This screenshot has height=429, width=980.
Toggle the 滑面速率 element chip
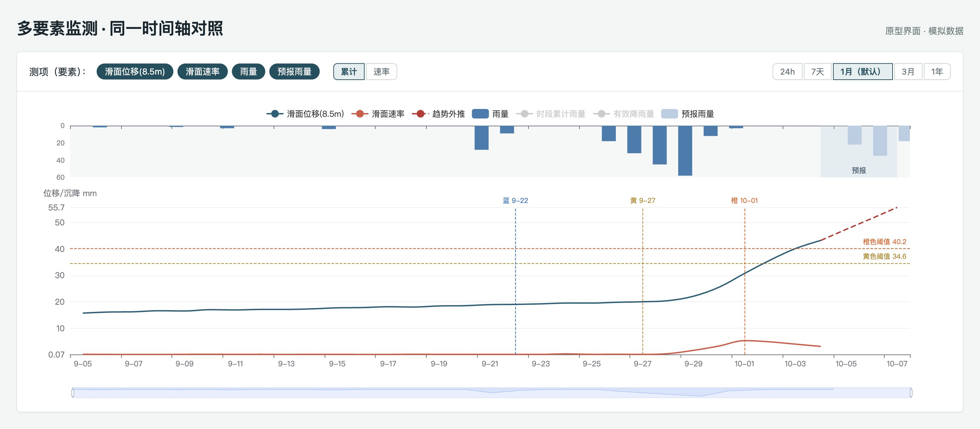pyautogui.click(x=202, y=71)
